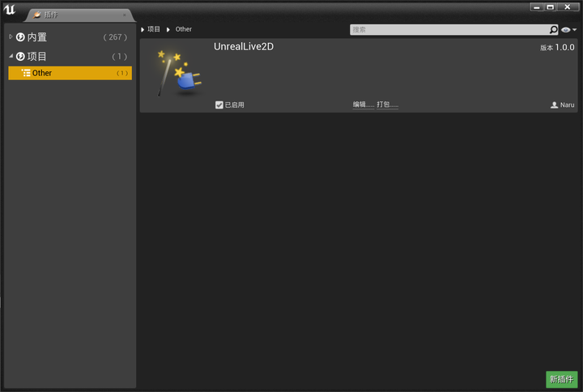Uncheck the 已启用 enabled checkbox
583x392 pixels.
219,104
